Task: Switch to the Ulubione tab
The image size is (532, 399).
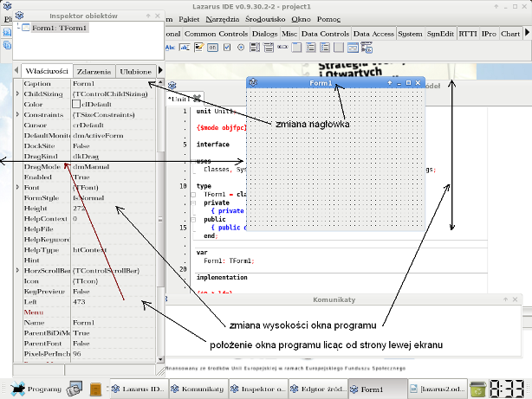Action: (136, 72)
